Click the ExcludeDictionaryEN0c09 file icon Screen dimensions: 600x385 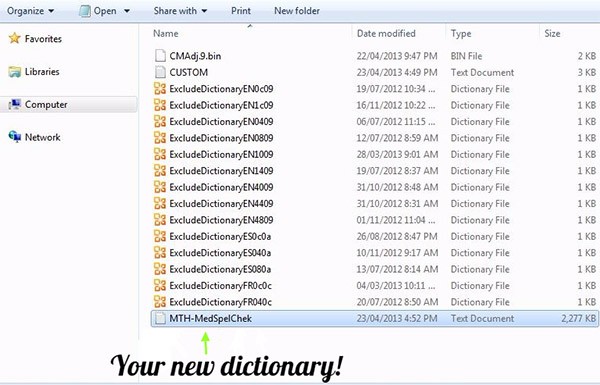160,89
